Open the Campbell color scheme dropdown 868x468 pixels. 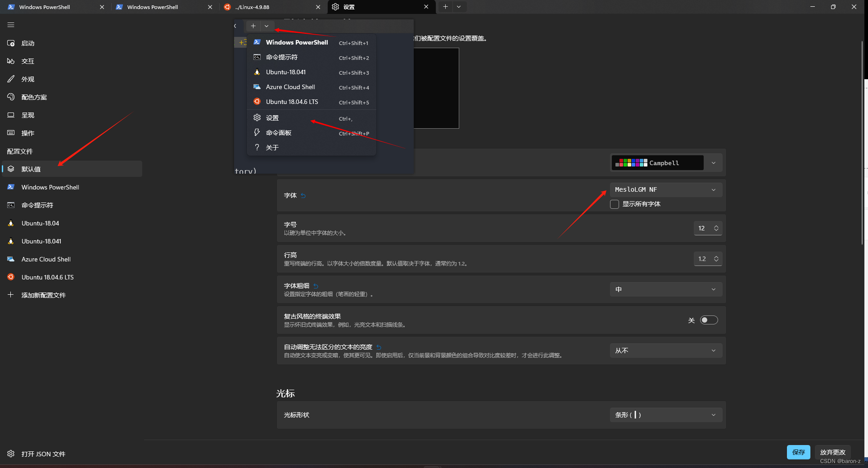[x=666, y=163]
